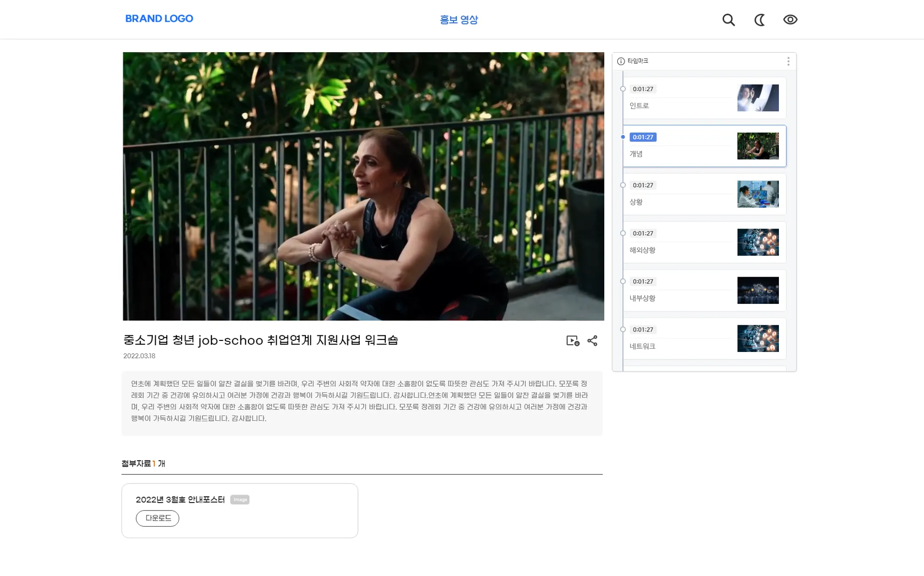Click the Image tag on attachment
Image resolution: width=924 pixels, height=576 pixels.
(240, 500)
